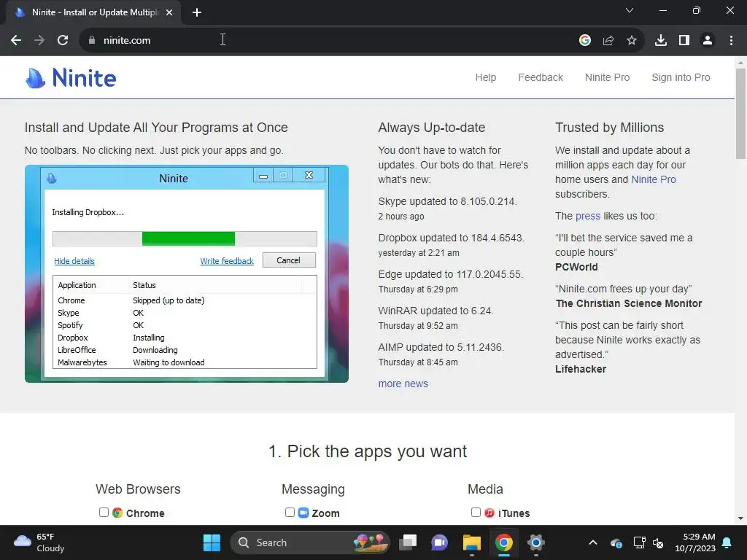Click the Zoom app icon in Messaging
Image resolution: width=747 pixels, height=560 pixels.
click(303, 513)
